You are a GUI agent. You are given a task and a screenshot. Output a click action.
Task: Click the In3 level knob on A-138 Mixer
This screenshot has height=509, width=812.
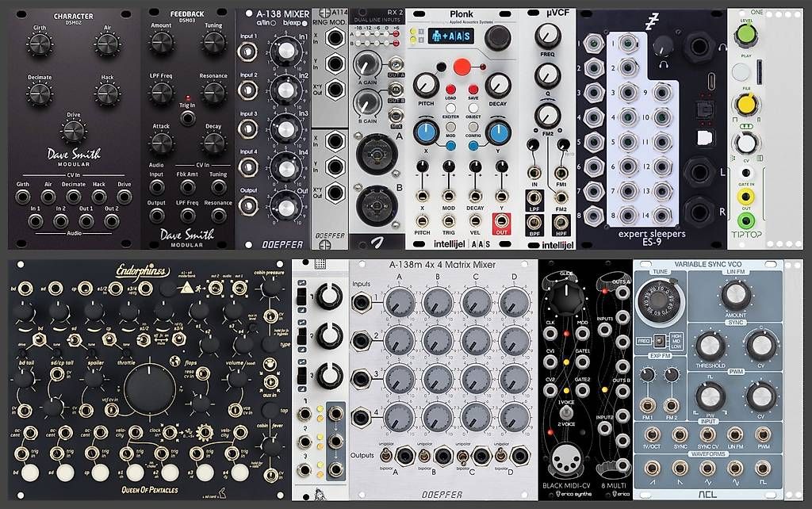click(x=285, y=129)
